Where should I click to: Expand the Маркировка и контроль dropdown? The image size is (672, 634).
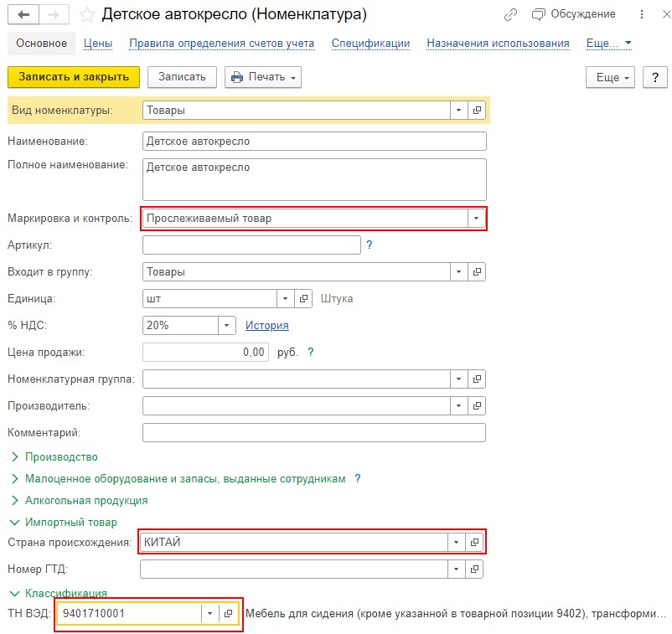coord(476,219)
